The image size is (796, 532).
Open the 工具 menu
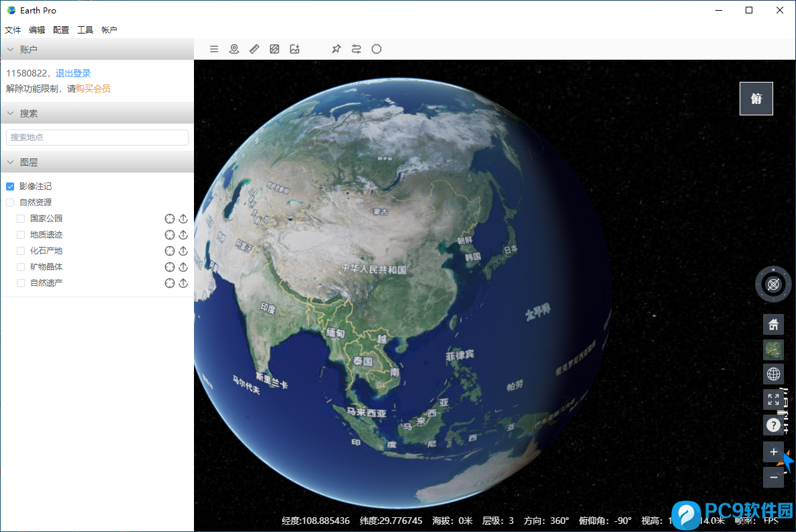click(85, 30)
